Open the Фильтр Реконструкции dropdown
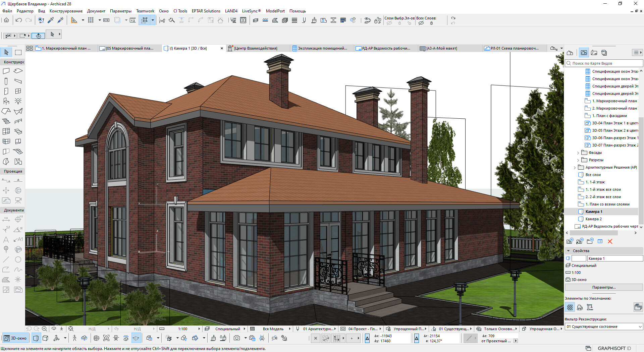The width and height of the screenshot is (644, 352). click(603, 327)
